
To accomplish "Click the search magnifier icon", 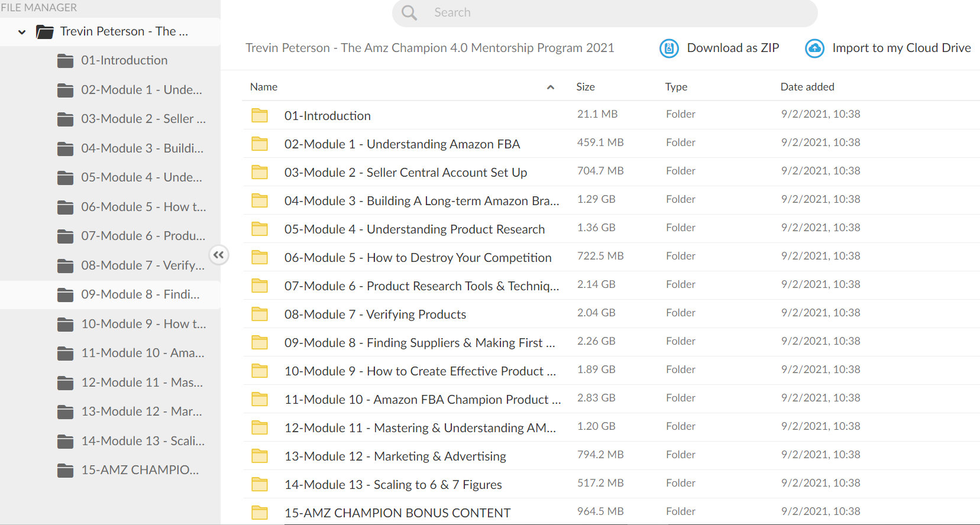I will click(x=409, y=12).
